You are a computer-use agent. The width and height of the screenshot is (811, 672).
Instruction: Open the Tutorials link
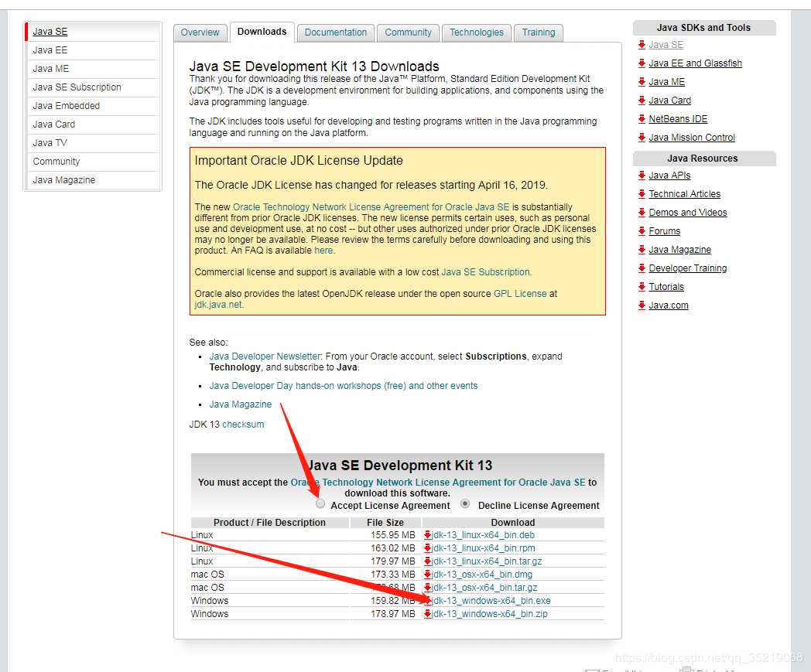tap(666, 287)
